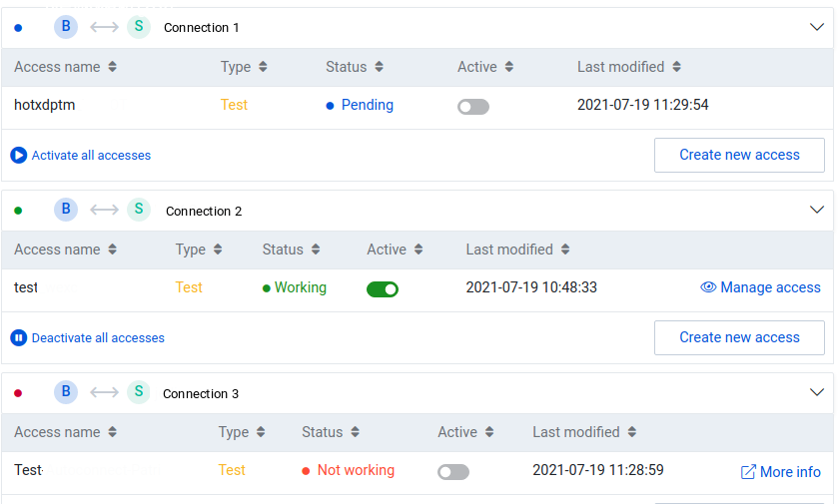This screenshot has height=504, width=839.
Task: Enable the Active toggle for hotxdptm
Action: tap(473, 107)
